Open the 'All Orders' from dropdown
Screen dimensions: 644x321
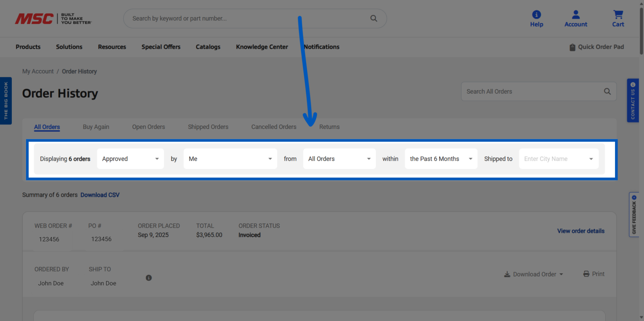[339, 159]
